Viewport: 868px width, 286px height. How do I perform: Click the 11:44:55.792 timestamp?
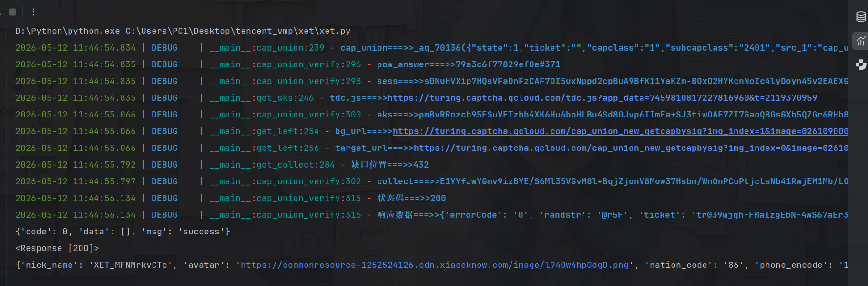(x=104, y=165)
